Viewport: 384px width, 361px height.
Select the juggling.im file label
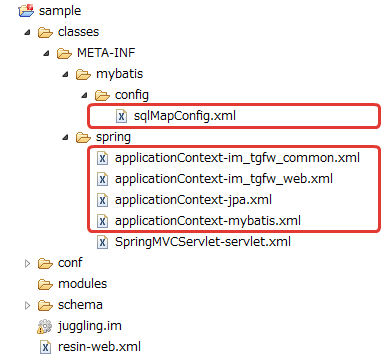(x=90, y=326)
